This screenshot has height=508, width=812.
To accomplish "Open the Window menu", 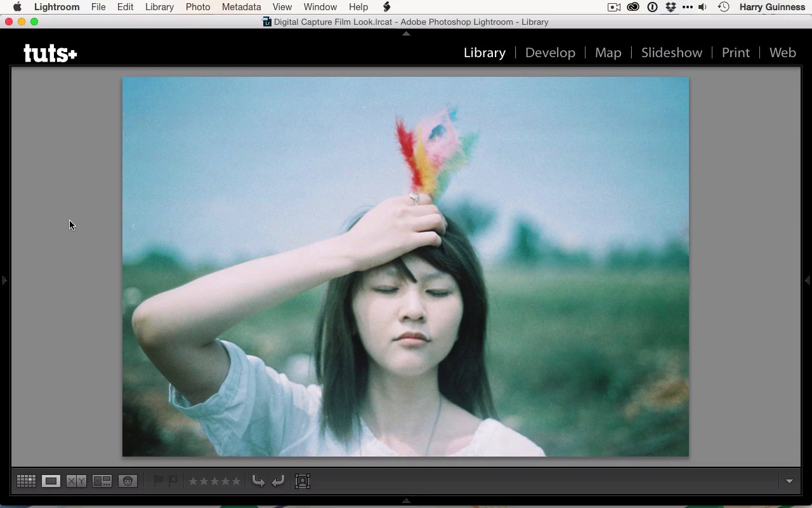I will coord(320,7).
